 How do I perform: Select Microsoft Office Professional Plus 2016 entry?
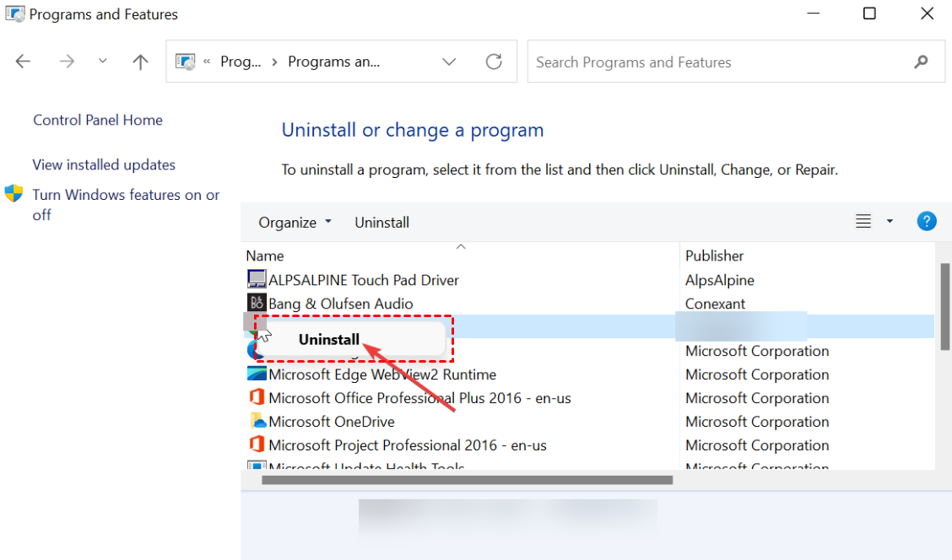pos(419,399)
